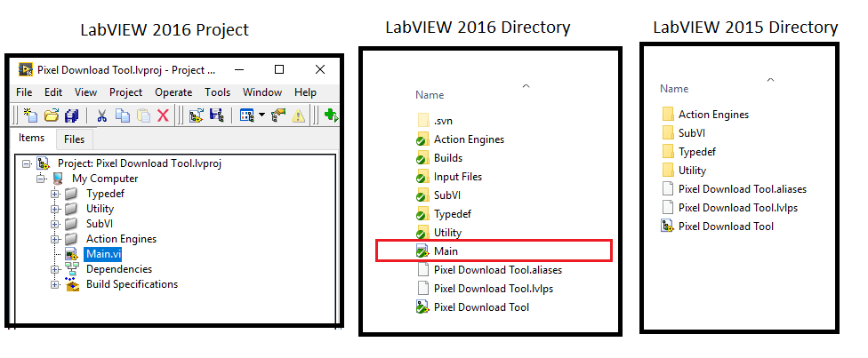
Task: Click the red X Delete icon
Action: pos(163,115)
